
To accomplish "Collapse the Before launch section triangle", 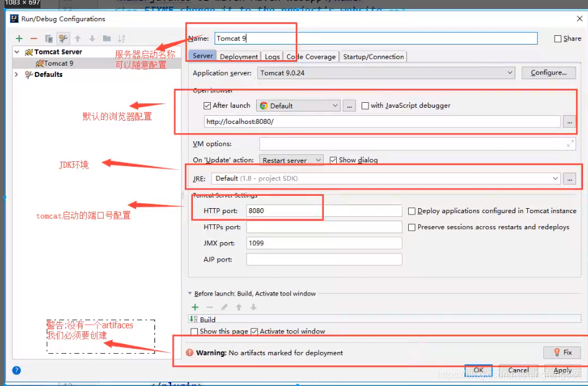I will 190,294.
